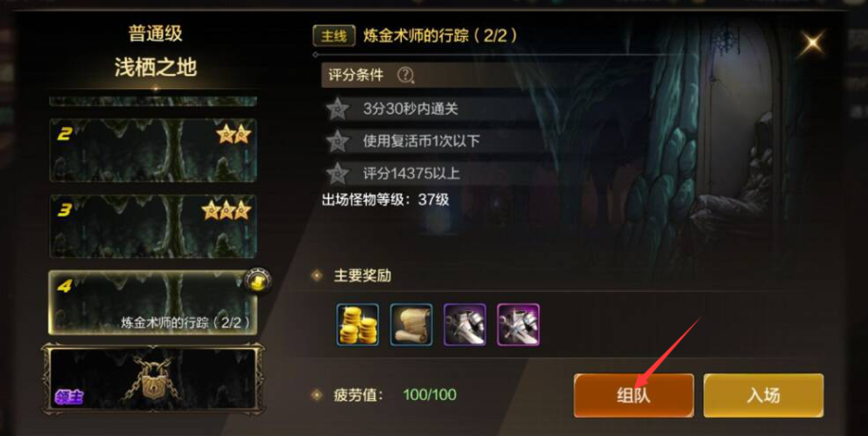Image resolution: width=868 pixels, height=436 pixels.
Task: Select stage 4 炼金术师的行踪
Action: (x=153, y=302)
